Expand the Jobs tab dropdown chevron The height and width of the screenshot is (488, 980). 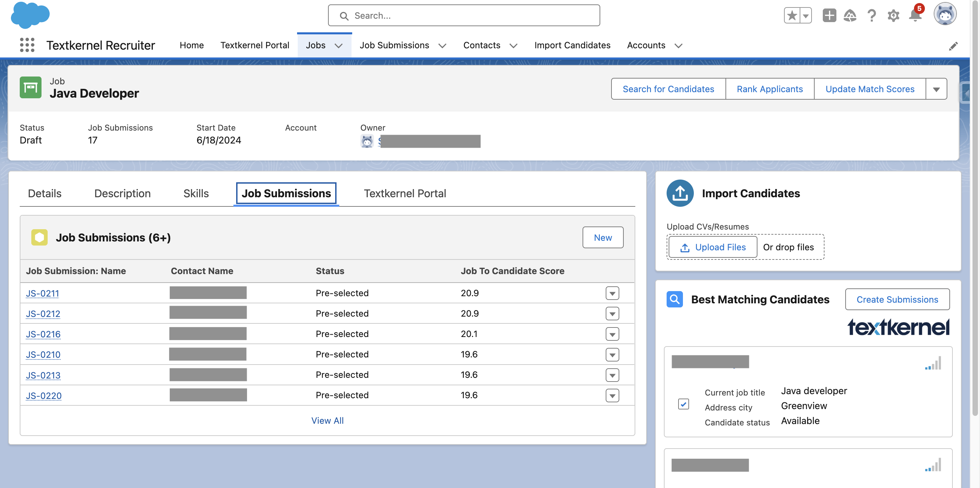339,46
